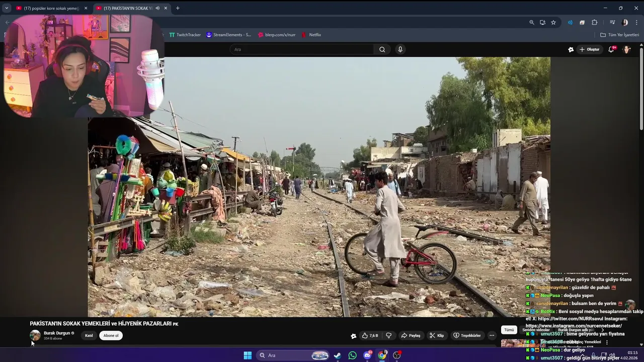This screenshot has width=644, height=362.
Task: Click the Windows taskbar search box
Action: pos(293,355)
